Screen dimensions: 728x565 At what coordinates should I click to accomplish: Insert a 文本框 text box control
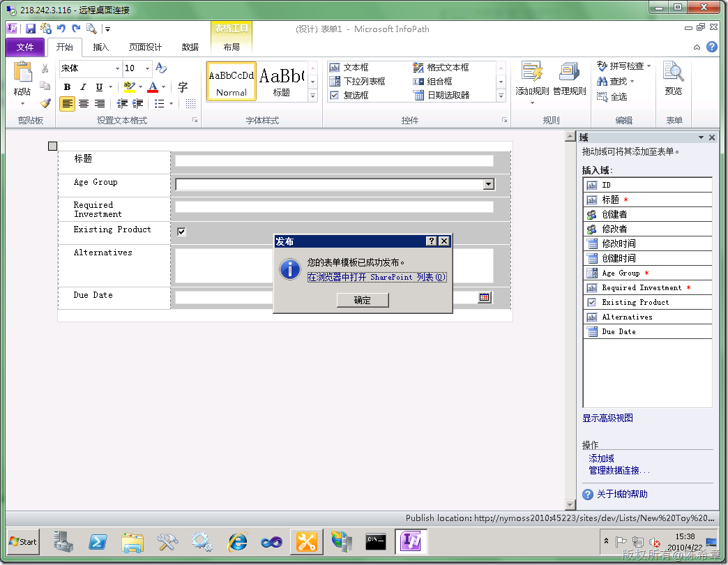349,68
